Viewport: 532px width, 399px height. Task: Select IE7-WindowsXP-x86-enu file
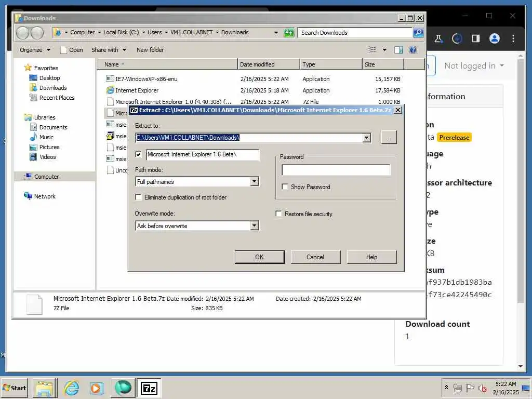[146, 79]
